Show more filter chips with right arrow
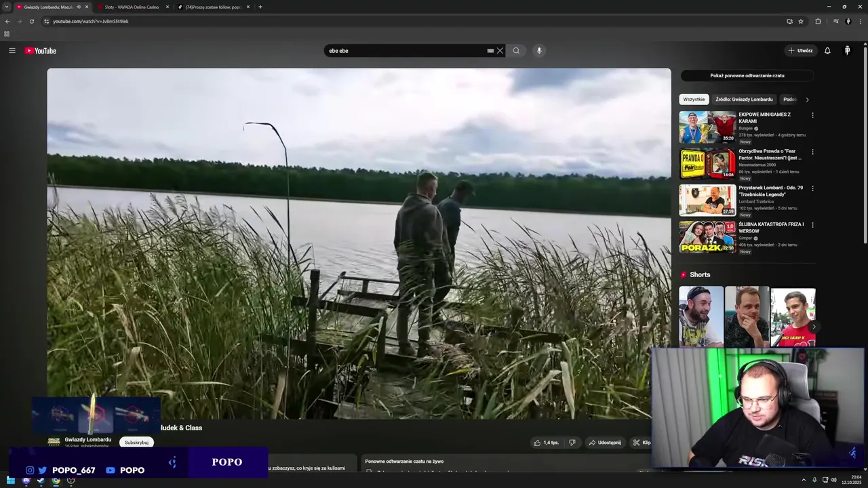 click(x=807, y=100)
